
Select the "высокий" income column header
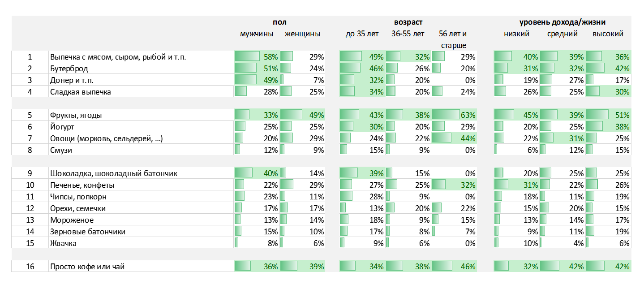tap(608, 34)
